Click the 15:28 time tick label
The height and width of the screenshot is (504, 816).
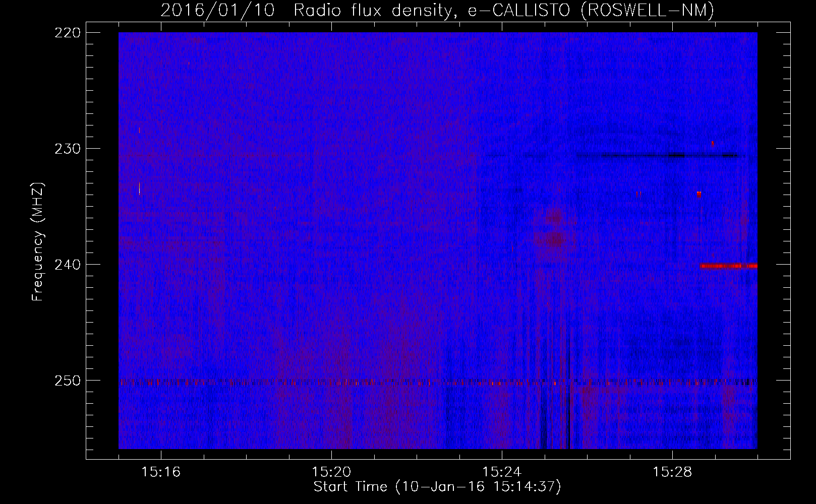672,472
